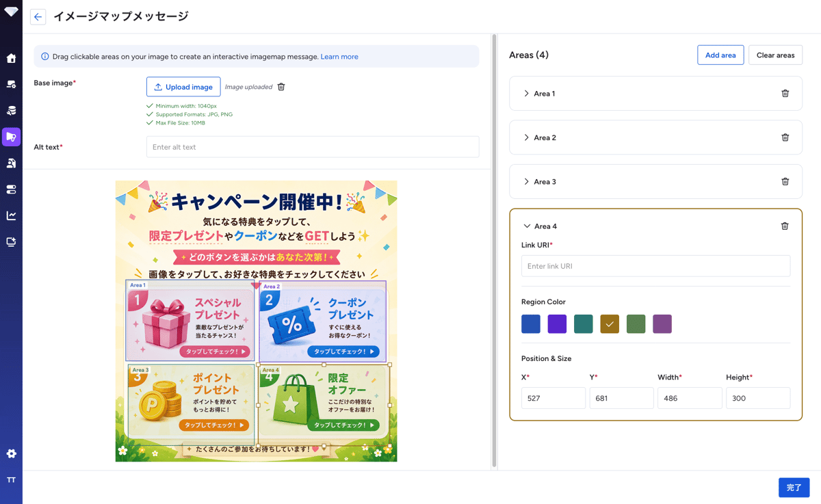
Task: Delete Area 4 with trash icon
Action: pos(785,226)
